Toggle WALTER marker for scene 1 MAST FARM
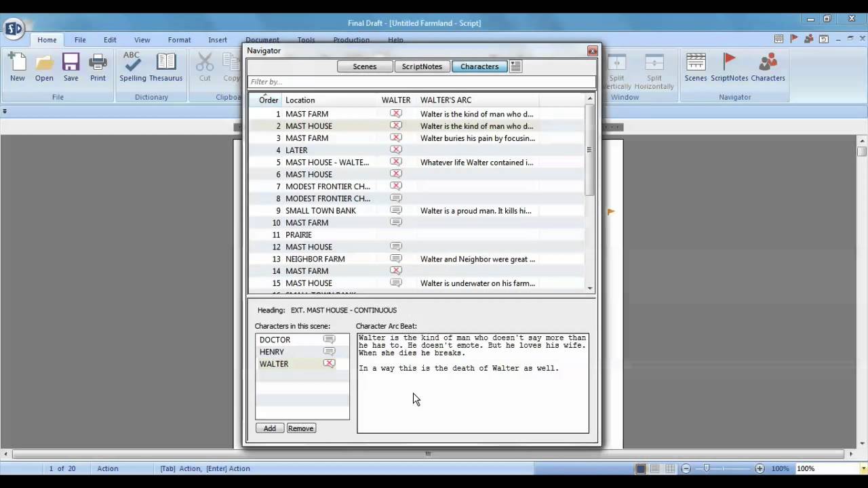Viewport: 868px width, 488px height. pos(396,114)
